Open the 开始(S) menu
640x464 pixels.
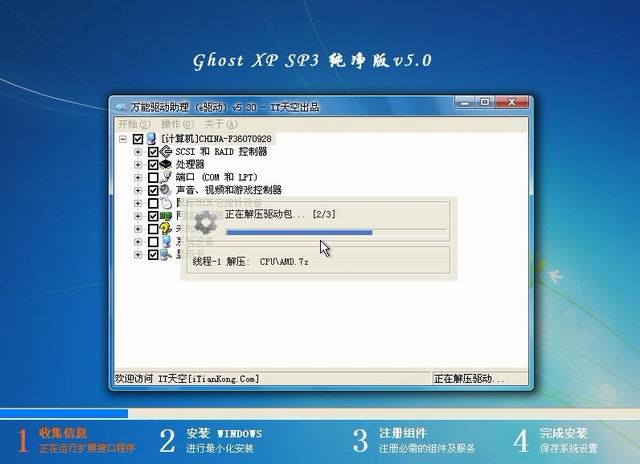(134, 124)
